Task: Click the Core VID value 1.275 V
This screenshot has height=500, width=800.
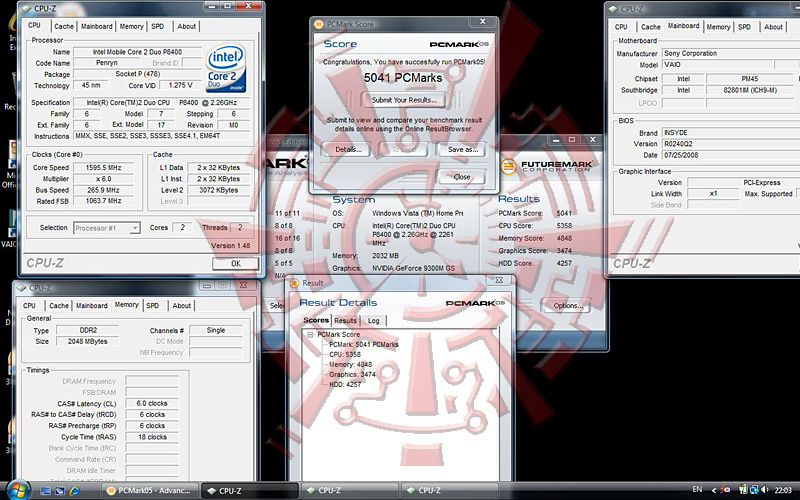Action: click(180, 85)
